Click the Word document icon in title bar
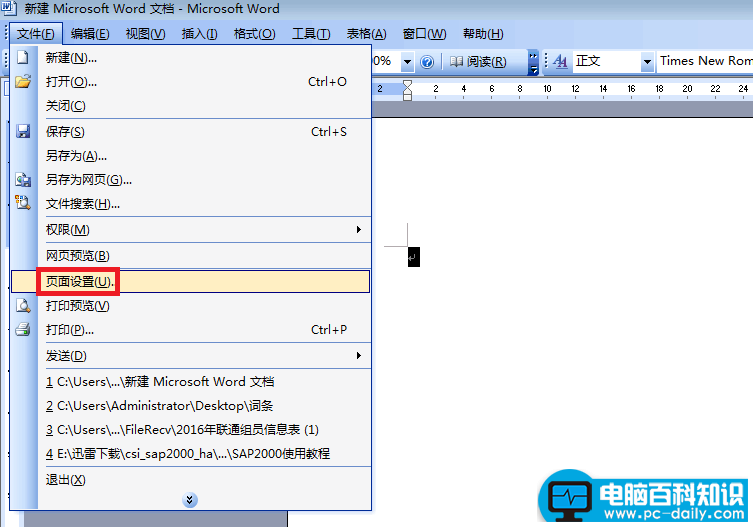The image size is (753, 527). (9, 8)
